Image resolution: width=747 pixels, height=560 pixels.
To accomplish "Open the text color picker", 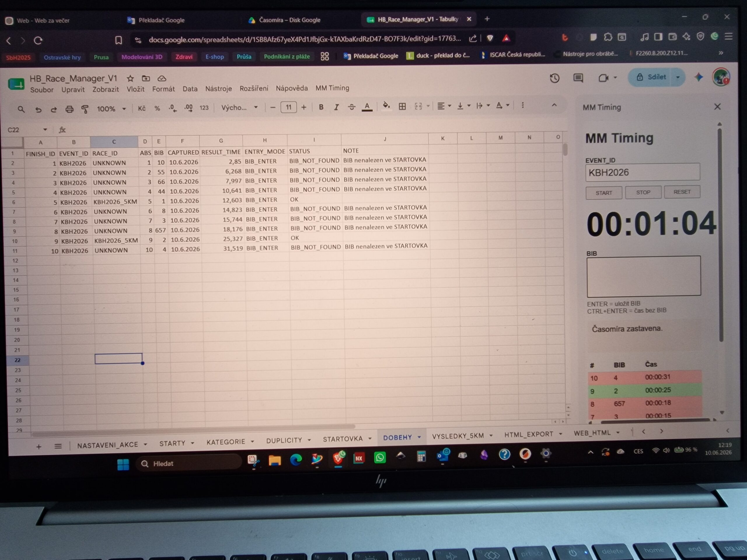I will click(x=367, y=107).
